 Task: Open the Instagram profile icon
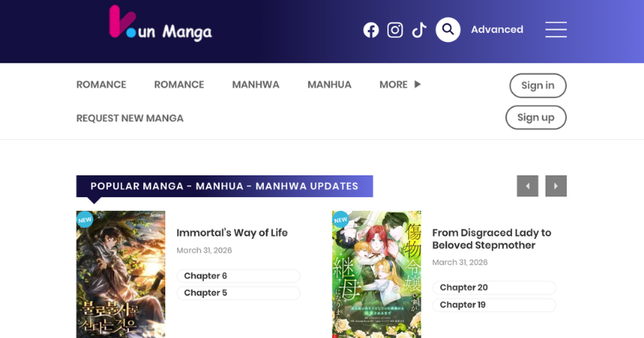pos(395,30)
